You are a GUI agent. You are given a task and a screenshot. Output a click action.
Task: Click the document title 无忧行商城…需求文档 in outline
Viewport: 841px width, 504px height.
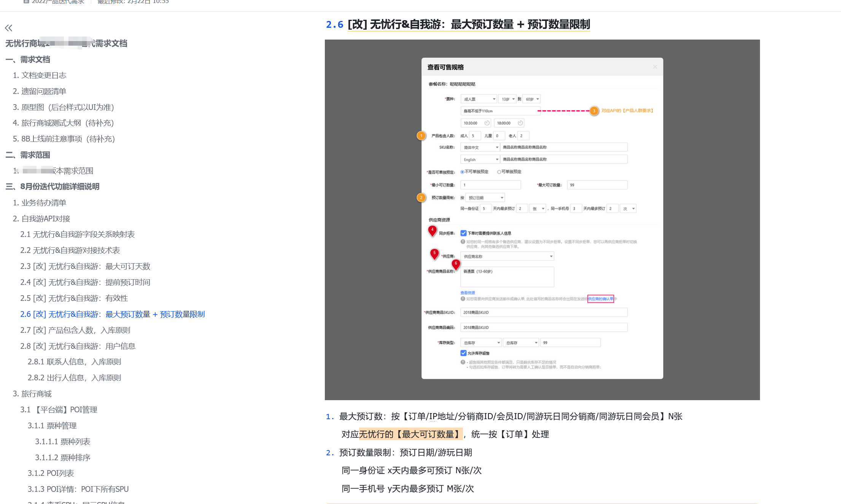coord(66,43)
